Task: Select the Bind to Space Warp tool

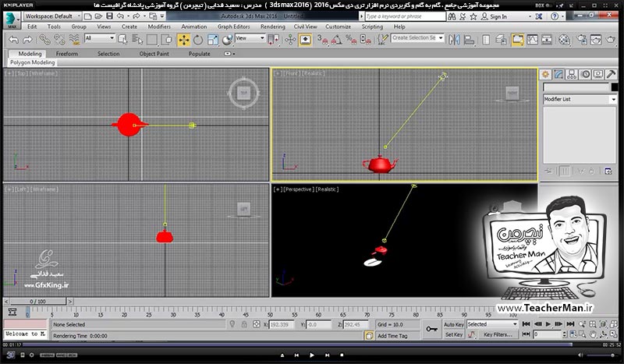Action: (x=74, y=40)
